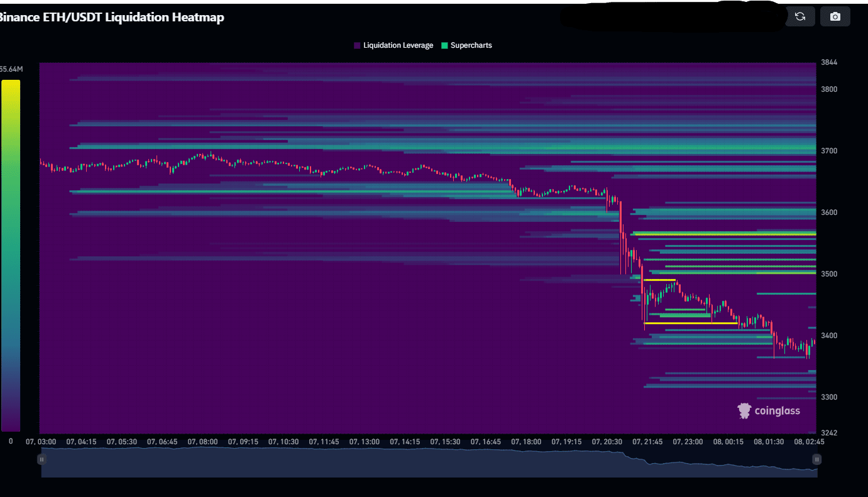Click the 3800 price axis label
Screen dimensions: 868x497
coord(828,89)
